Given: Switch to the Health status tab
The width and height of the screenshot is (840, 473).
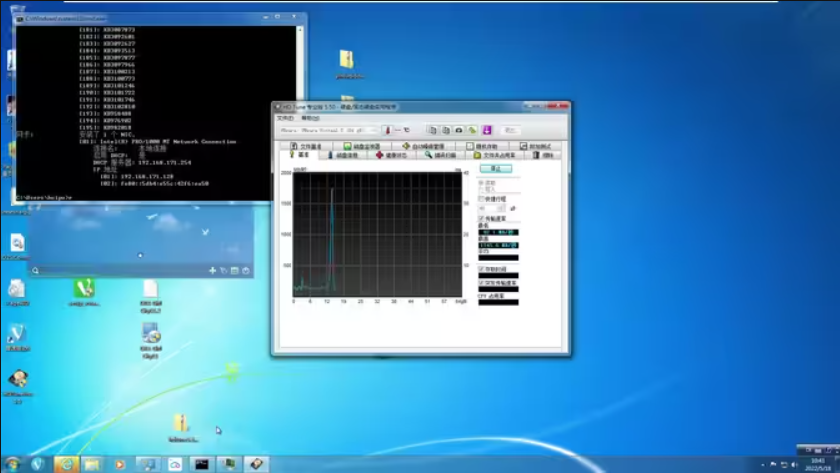Looking at the screenshot, I should 392,155.
